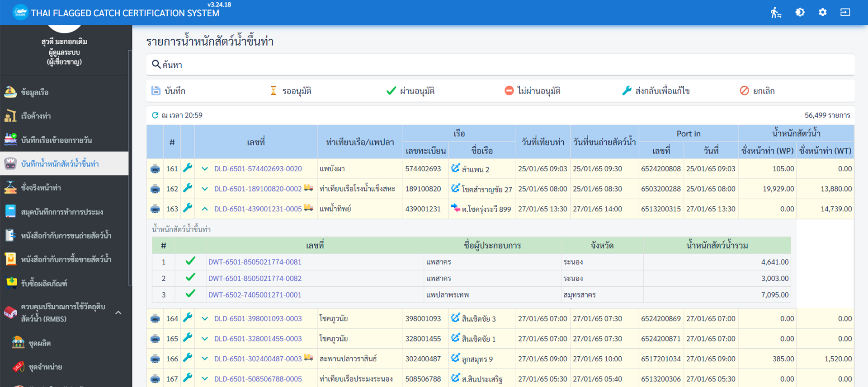Open ชุดผลิต submenu item
868x387 pixels.
pos(64,343)
